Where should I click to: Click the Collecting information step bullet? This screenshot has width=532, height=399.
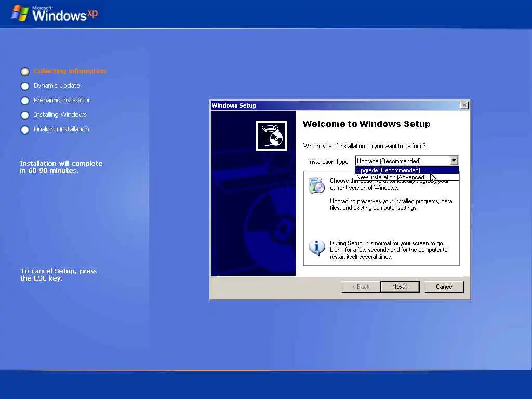coord(25,71)
